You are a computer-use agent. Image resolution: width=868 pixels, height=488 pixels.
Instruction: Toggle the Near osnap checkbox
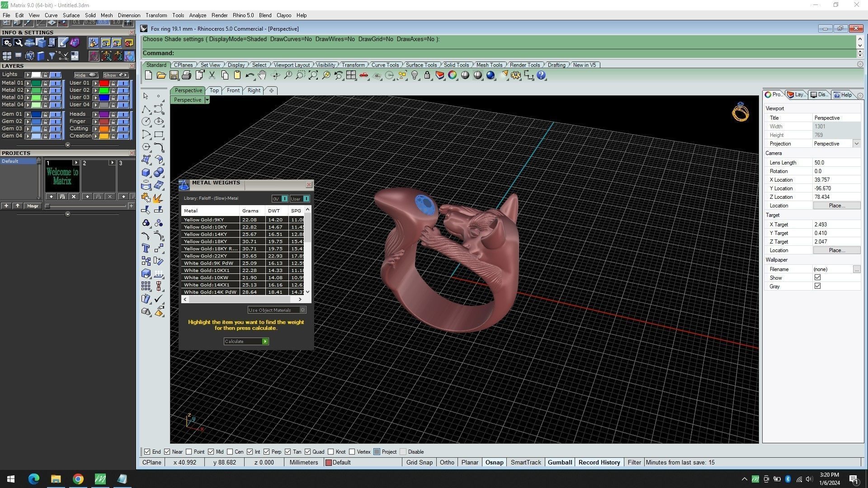coord(167,452)
